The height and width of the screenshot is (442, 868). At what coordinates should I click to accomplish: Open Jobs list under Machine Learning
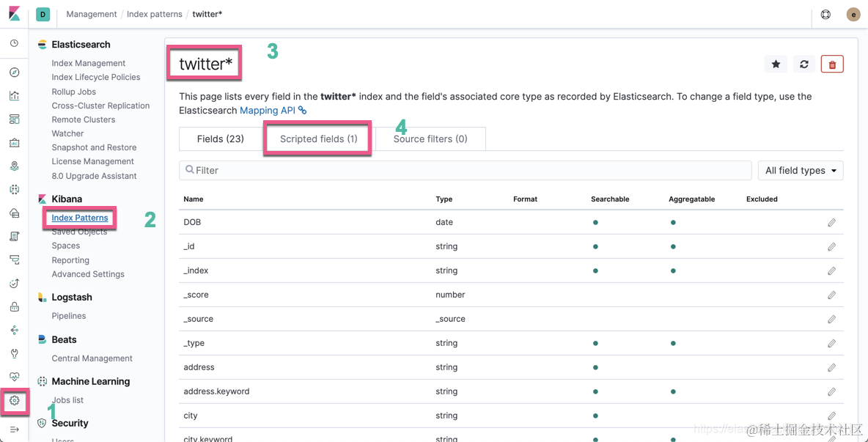67,400
